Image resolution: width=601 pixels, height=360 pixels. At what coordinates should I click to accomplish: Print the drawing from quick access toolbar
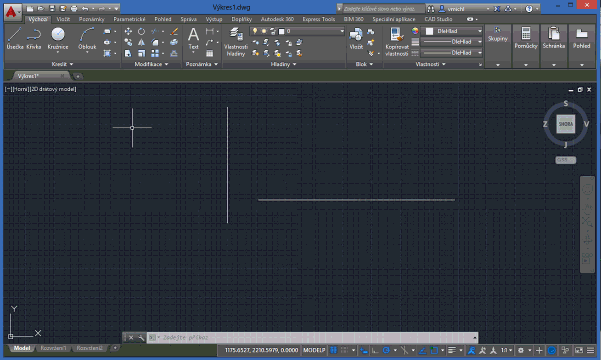pyautogui.click(x=74, y=8)
